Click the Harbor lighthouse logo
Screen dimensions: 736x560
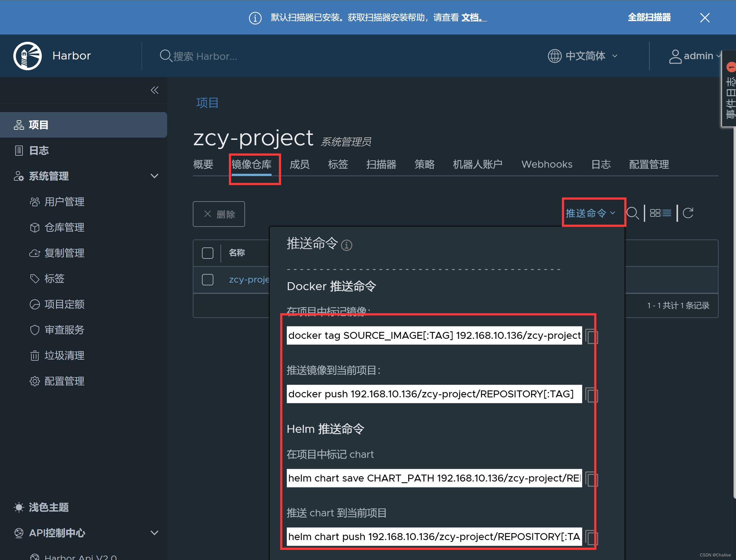click(x=27, y=56)
